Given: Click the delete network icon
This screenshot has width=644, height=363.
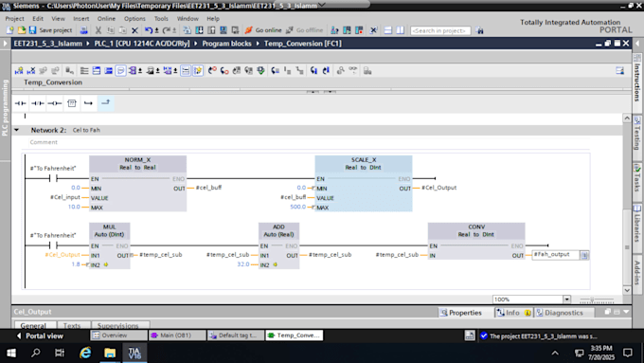Looking at the screenshot, I should [31, 71].
